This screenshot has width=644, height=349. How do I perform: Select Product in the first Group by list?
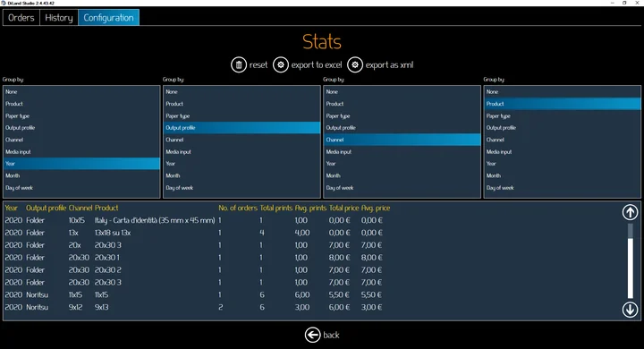[81, 104]
